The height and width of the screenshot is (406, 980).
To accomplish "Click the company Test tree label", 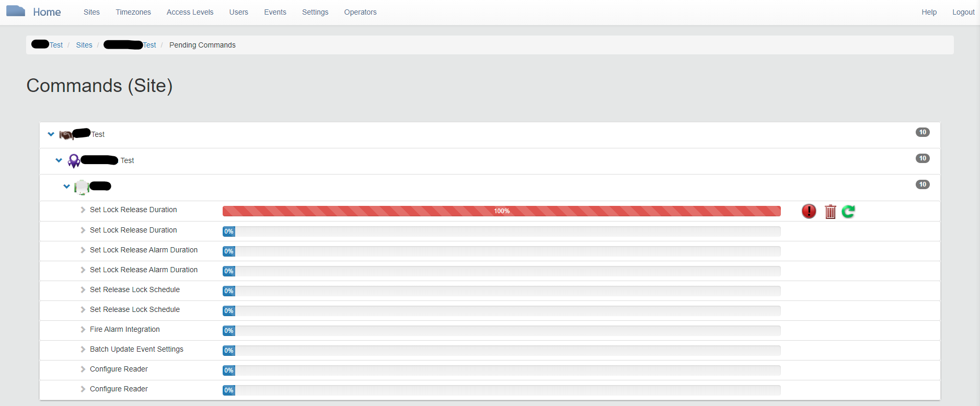I will 98,134.
